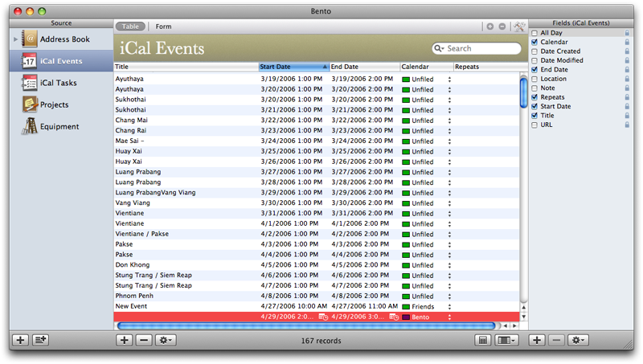643x364 pixels.
Task: Click the purple Bento calendar swatch
Action: click(406, 317)
